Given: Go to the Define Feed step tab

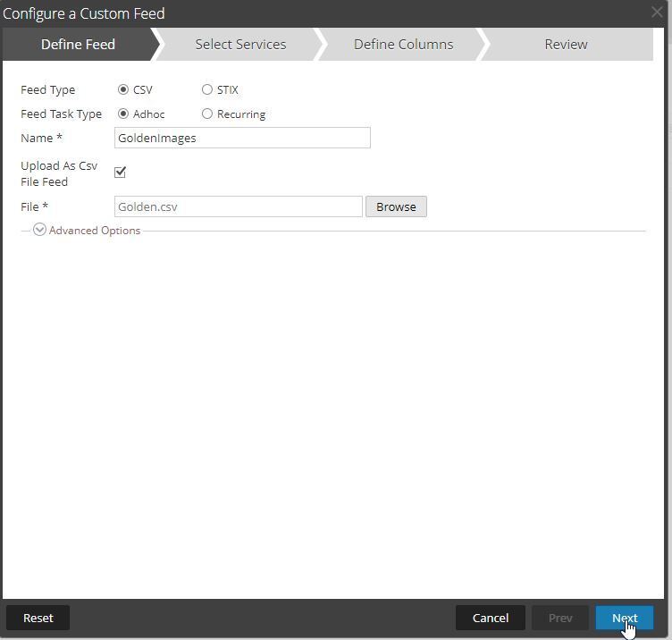Looking at the screenshot, I should coord(78,45).
